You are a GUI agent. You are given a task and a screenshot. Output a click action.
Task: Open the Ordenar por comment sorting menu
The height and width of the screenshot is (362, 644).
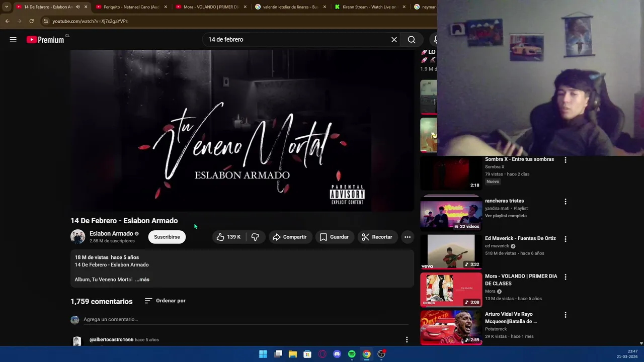pyautogui.click(x=165, y=301)
